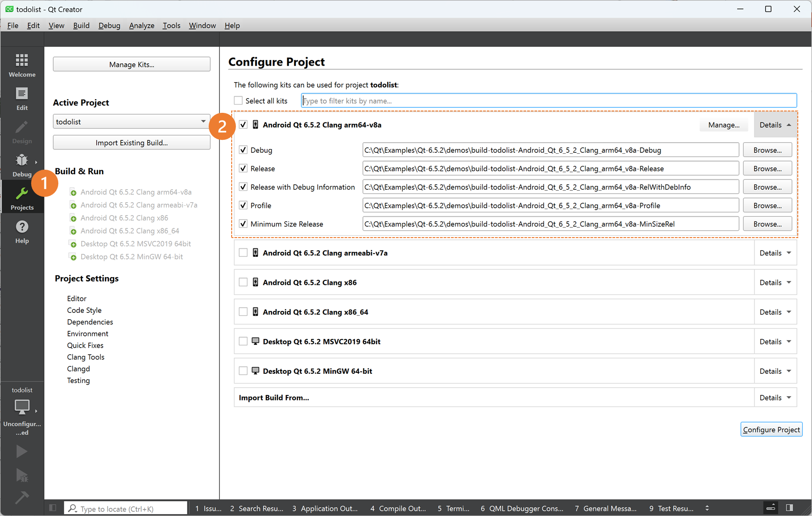Image resolution: width=812 pixels, height=516 pixels.
Task: Open Code Style project settings
Action: (84, 310)
